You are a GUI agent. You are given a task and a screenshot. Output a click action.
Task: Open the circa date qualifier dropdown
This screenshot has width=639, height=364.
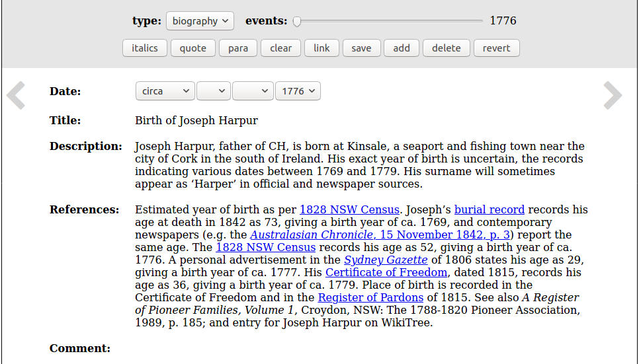tap(165, 91)
